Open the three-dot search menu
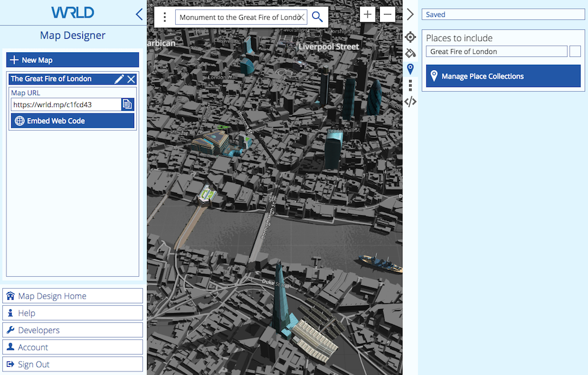Screen dimensions: 588x375 tap(165, 17)
